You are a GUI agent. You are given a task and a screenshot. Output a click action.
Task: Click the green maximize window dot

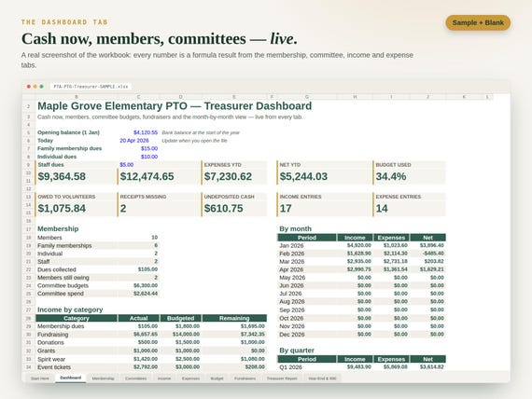(41, 87)
